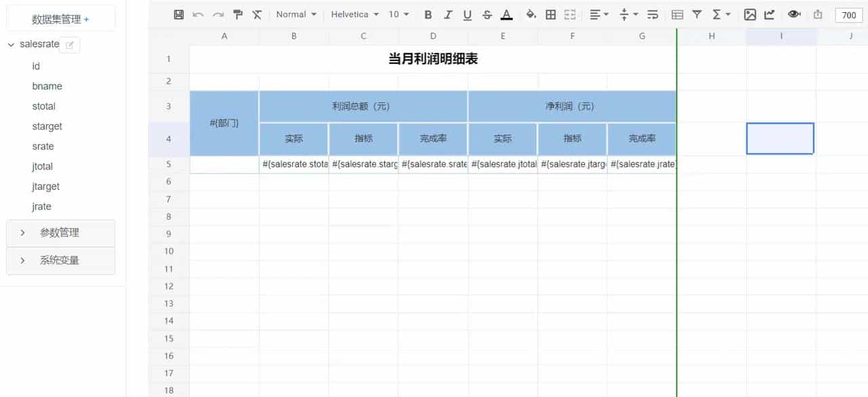868x397 pixels.
Task: Click the Sum function icon
Action: click(x=717, y=14)
